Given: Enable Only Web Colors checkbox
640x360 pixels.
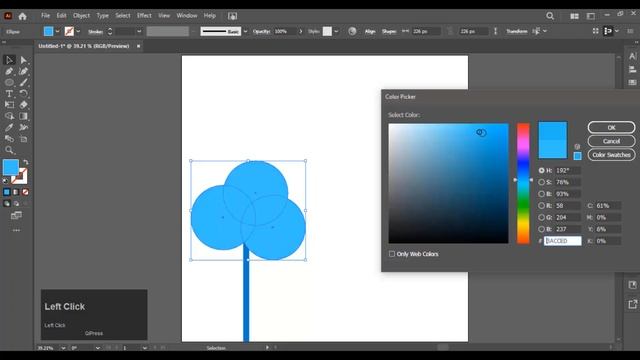Looking at the screenshot, I should (x=392, y=254).
